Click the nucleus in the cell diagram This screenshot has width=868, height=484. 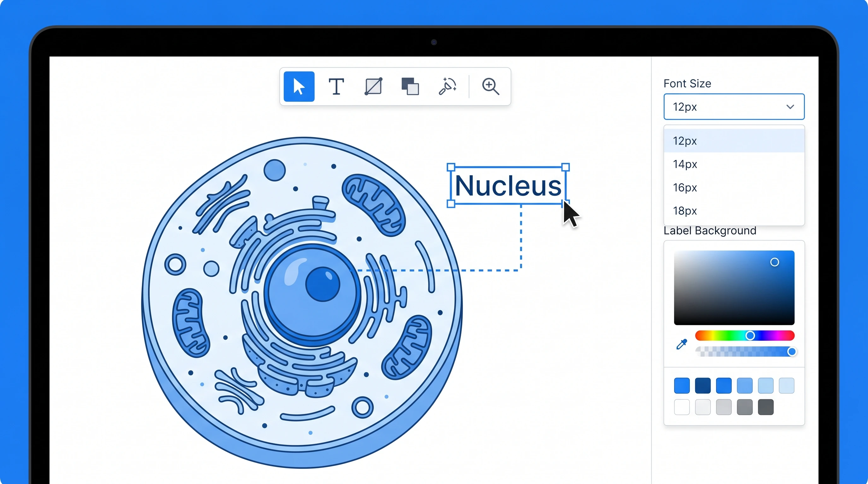pyautogui.click(x=312, y=295)
